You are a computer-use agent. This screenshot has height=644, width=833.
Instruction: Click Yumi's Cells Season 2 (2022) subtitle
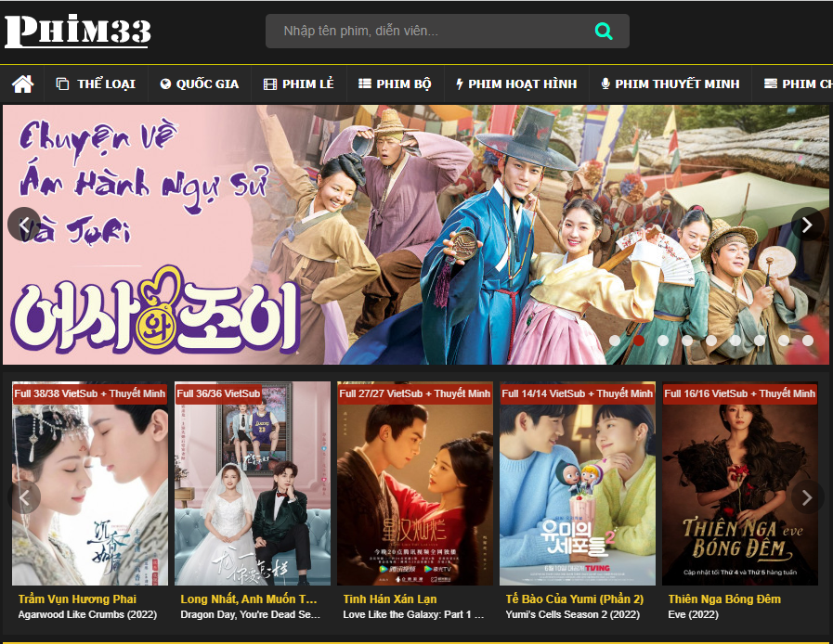click(x=573, y=614)
